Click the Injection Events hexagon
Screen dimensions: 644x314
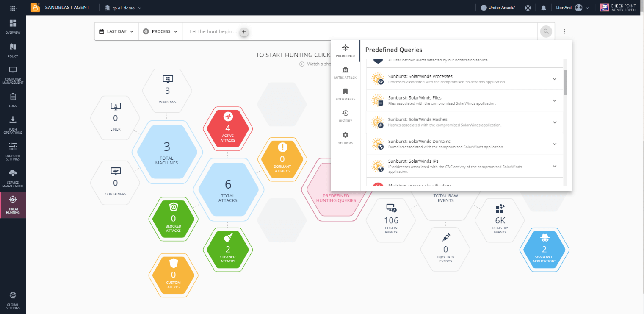445,249
